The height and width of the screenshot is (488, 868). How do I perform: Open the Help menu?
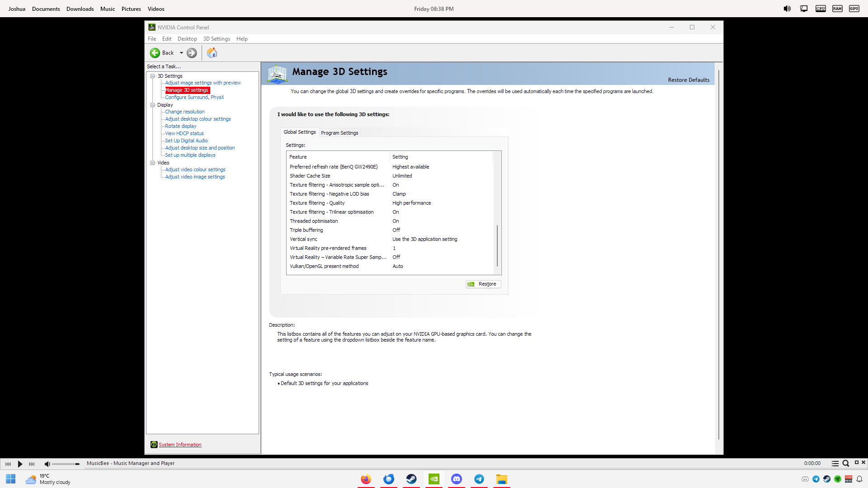tap(242, 39)
